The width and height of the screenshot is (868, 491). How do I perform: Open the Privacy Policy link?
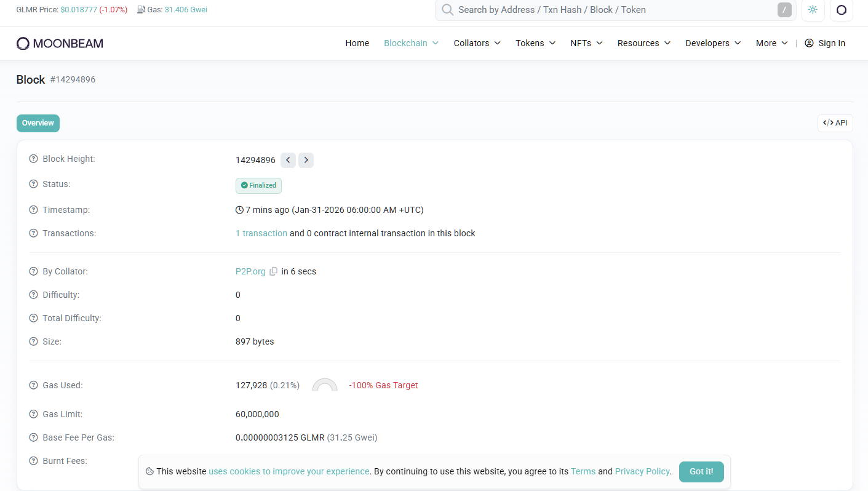[x=642, y=471]
